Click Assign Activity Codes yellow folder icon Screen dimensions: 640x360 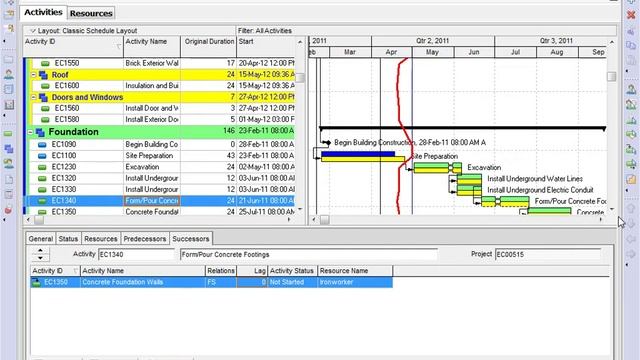(x=631, y=179)
